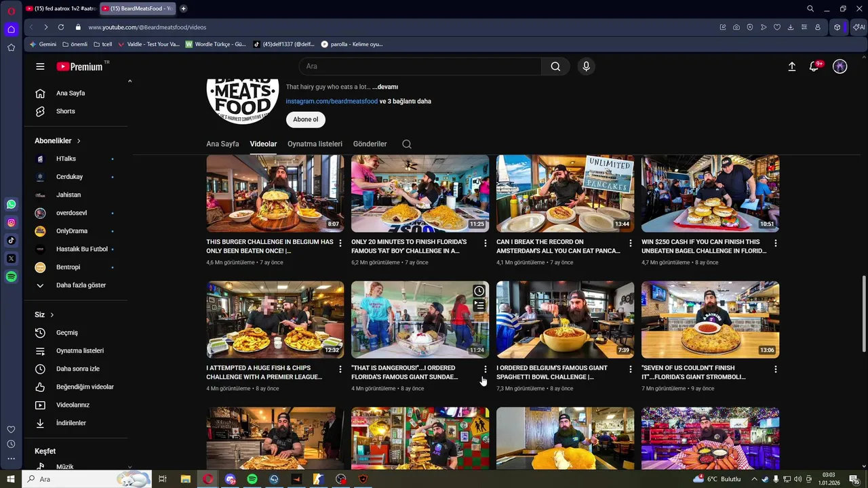Viewport: 868px width, 488px height.
Task: Open the Belgium burger challenge video thumbnail
Action: coord(275,194)
